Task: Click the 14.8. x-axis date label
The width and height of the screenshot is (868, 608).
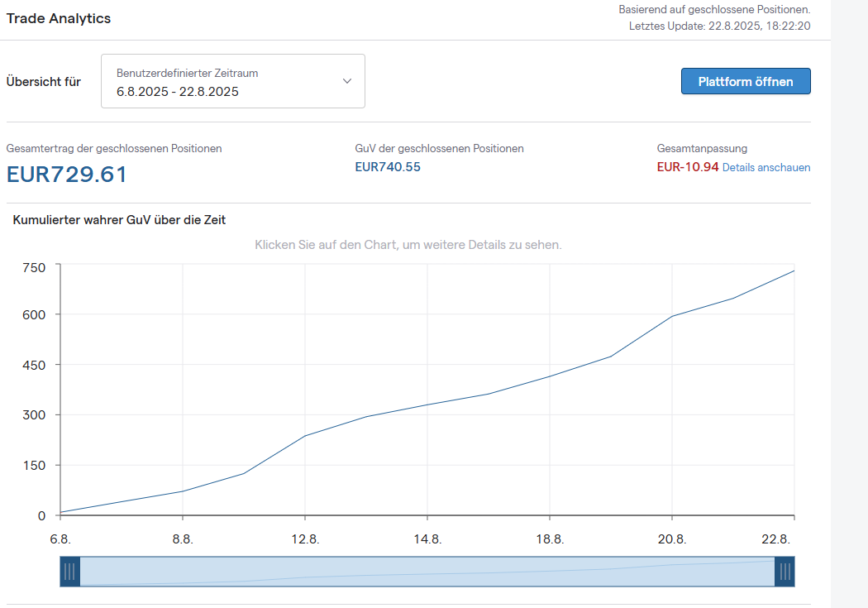Action: (427, 539)
